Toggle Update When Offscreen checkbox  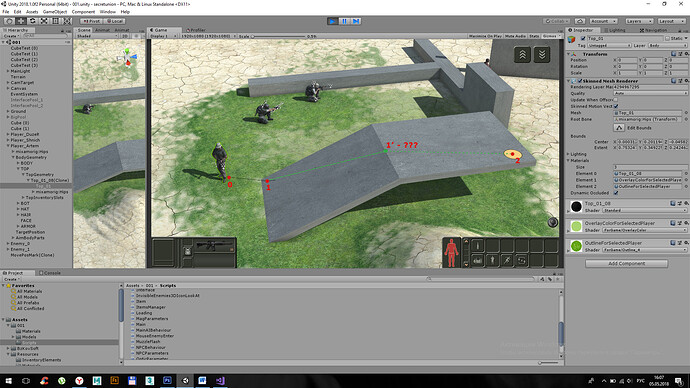(616, 100)
